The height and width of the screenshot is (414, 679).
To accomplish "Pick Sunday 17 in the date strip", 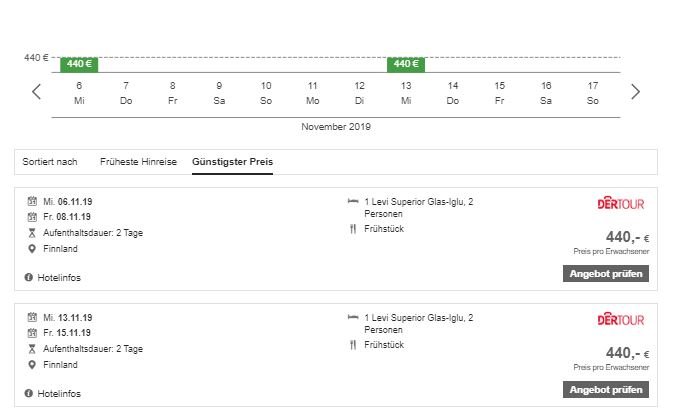I will pos(592,93).
